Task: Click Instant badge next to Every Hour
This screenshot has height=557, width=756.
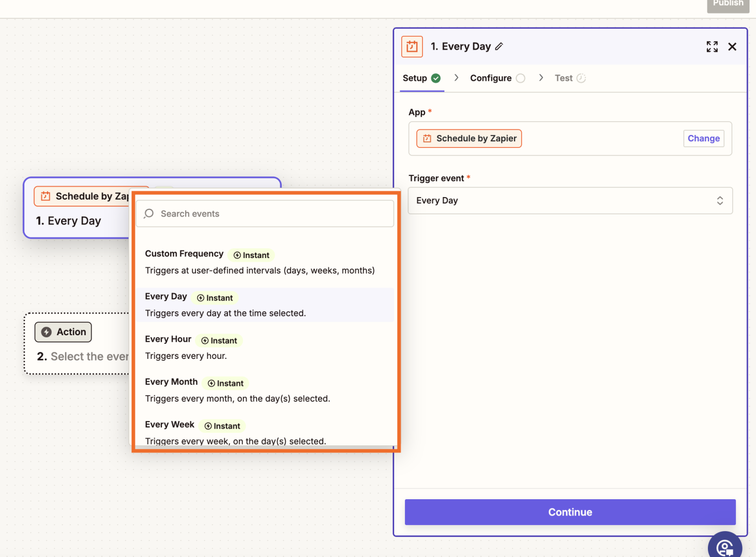Action: click(x=219, y=341)
